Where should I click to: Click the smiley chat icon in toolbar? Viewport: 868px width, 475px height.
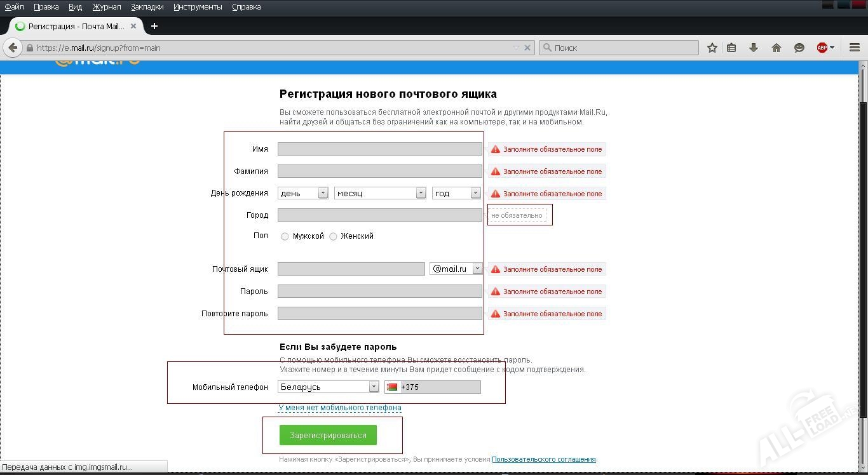[x=799, y=48]
